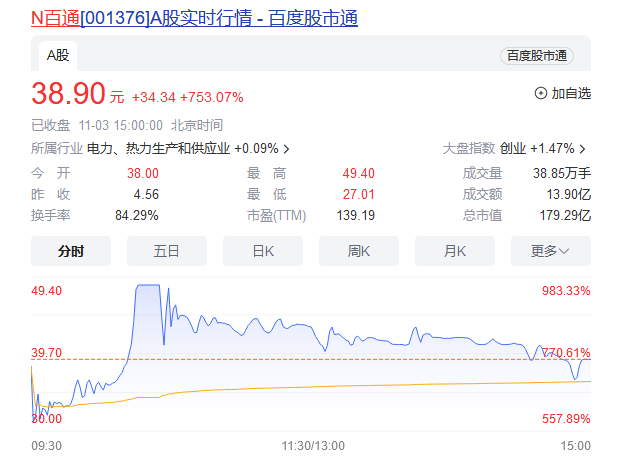618x457 pixels.
Task: Click the price change +34.34
Action: point(153,97)
